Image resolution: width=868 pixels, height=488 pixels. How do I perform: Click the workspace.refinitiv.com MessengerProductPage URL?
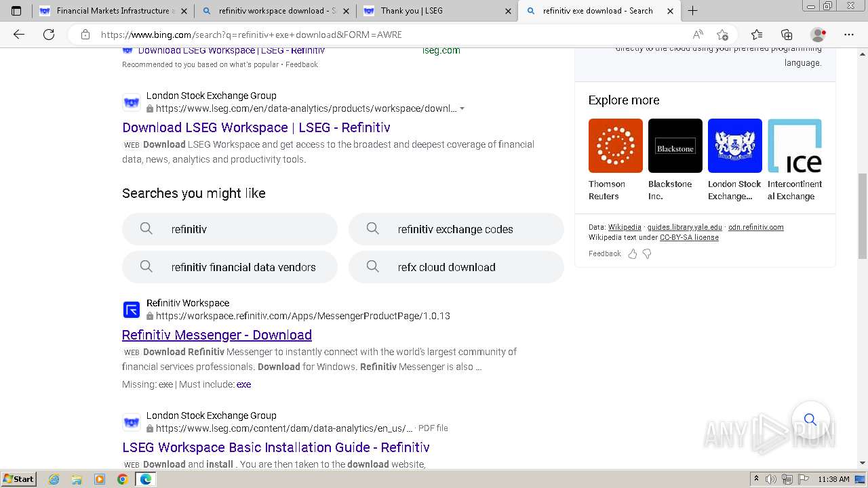coord(302,316)
